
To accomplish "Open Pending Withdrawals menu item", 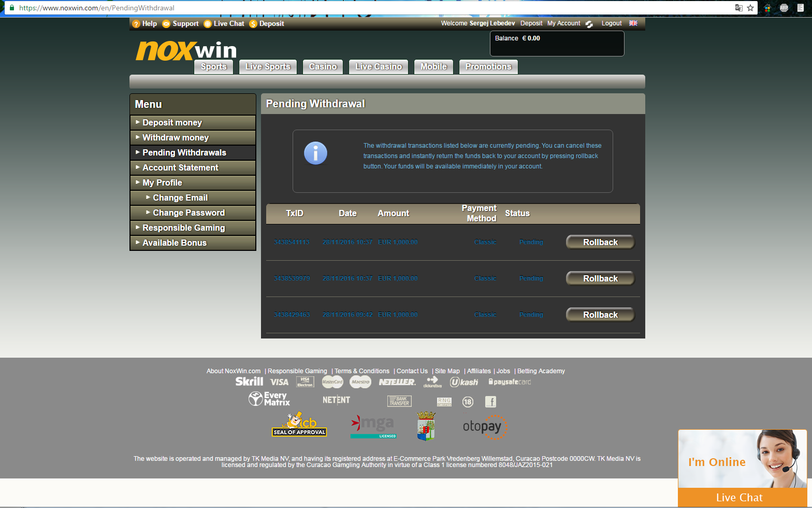I will [193, 153].
